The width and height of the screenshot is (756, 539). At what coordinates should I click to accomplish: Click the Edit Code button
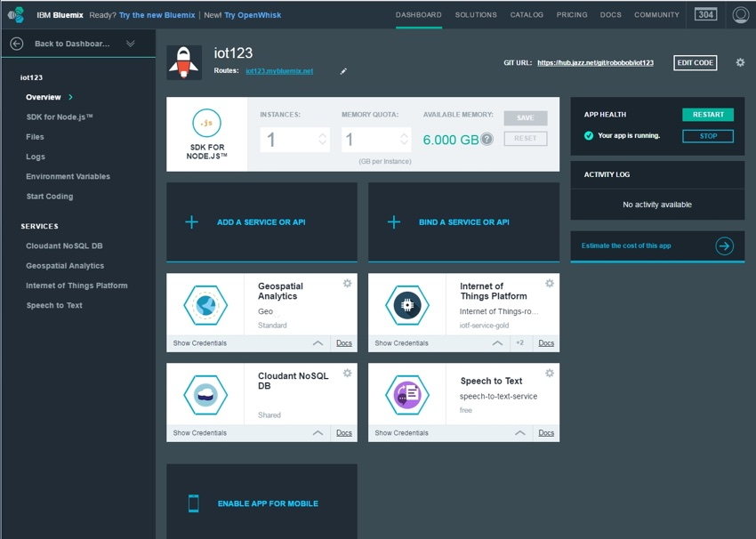[695, 62]
